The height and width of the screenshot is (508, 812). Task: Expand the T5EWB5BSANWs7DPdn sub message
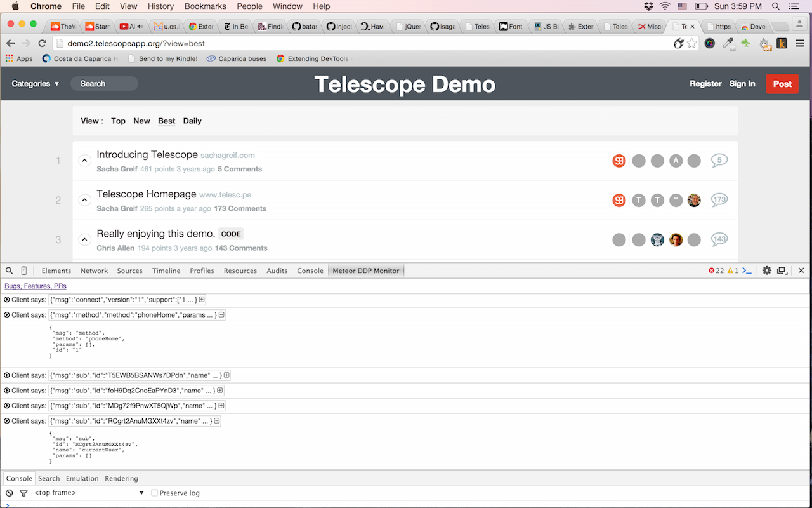coord(226,375)
